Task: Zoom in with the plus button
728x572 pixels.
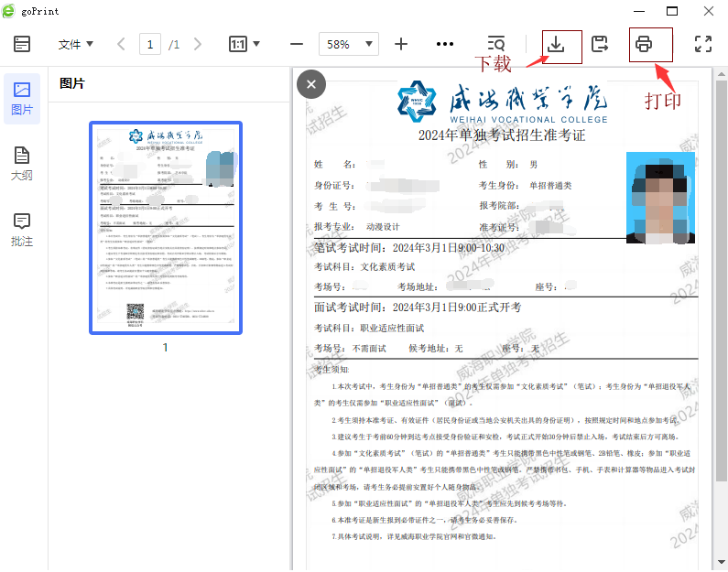Action: (401, 44)
